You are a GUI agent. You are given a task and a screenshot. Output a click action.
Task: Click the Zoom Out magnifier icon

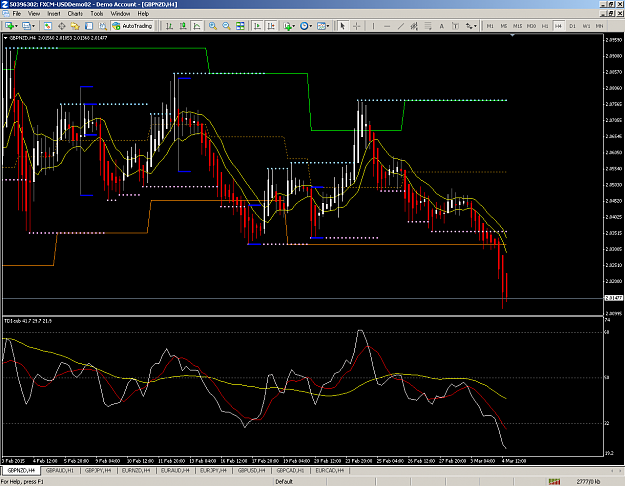coord(226,26)
